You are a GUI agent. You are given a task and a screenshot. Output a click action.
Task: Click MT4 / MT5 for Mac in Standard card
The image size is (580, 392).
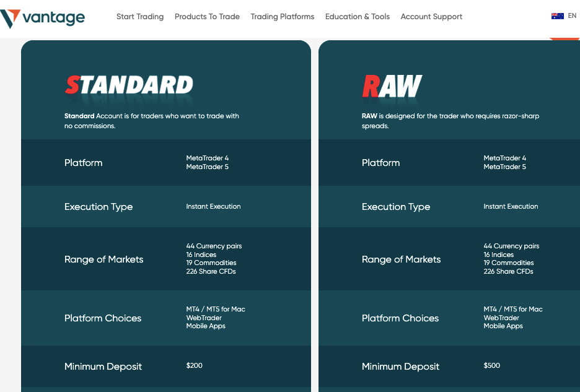(216, 309)
